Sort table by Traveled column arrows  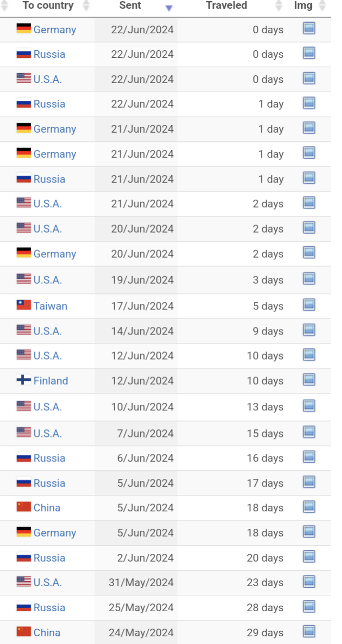279,6
